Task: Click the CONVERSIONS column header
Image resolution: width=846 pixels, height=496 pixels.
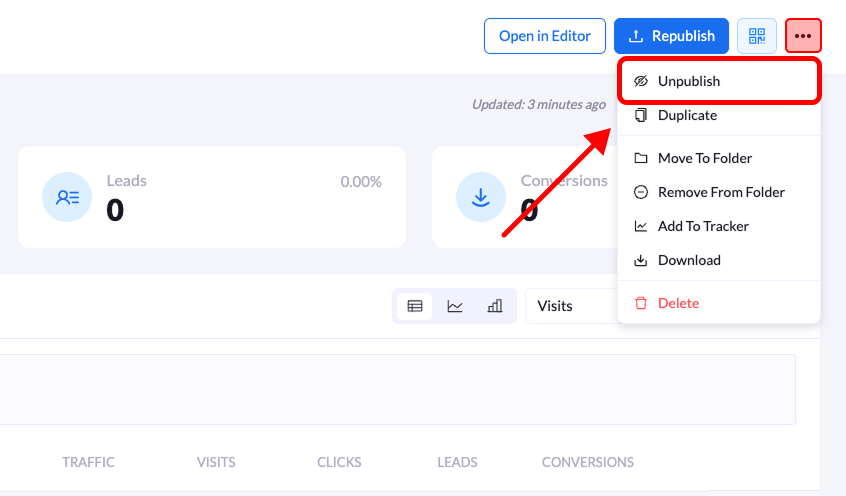Action: click(x=588, y=463)
